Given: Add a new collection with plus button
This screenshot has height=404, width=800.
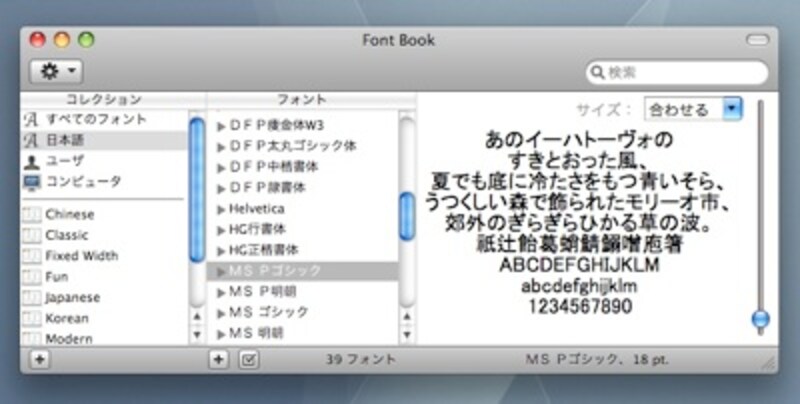Looking at the screenshot, I should point(39,360).
